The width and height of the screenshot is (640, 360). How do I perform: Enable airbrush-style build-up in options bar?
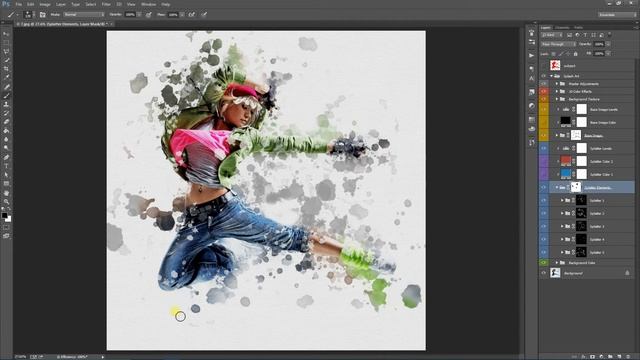click(x=191, y=15)
